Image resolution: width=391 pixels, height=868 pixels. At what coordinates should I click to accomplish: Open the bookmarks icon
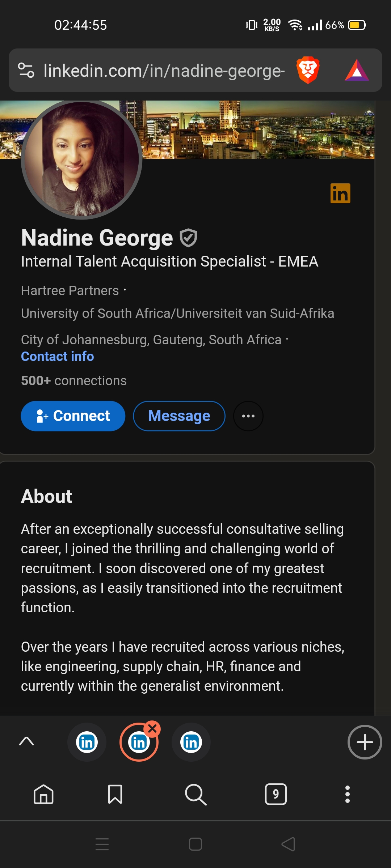115,794
